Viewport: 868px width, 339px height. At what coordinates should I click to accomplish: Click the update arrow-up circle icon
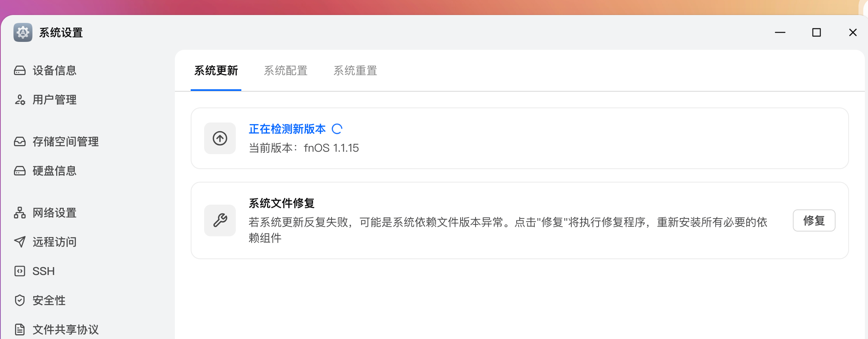pos(220,138)
